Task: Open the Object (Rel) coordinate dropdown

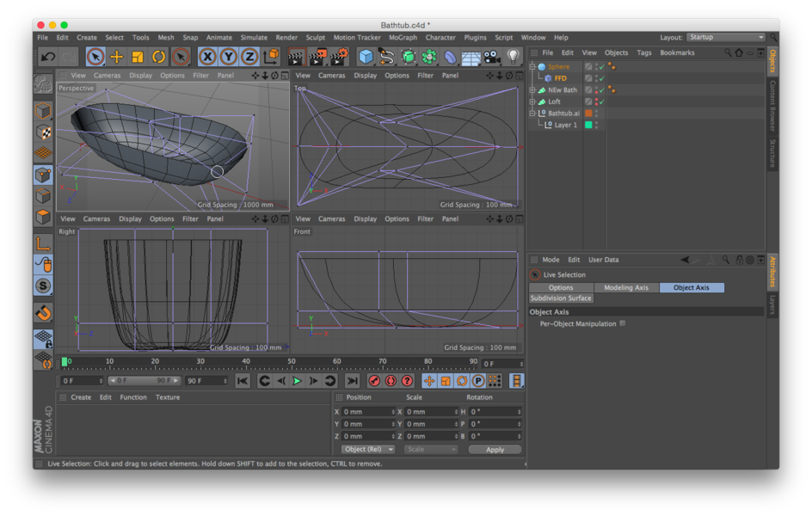Action: pos(367,449)
